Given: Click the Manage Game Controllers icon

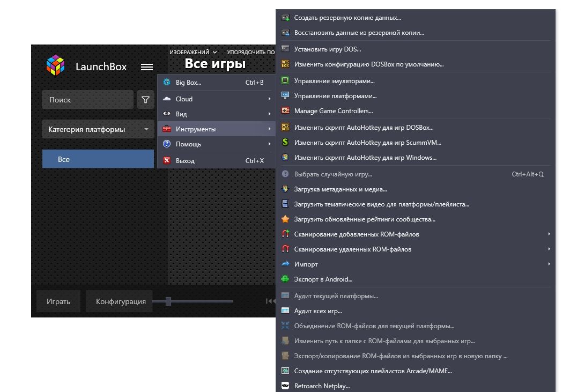Looking at the screenshot, I should [x=285, y=110].
